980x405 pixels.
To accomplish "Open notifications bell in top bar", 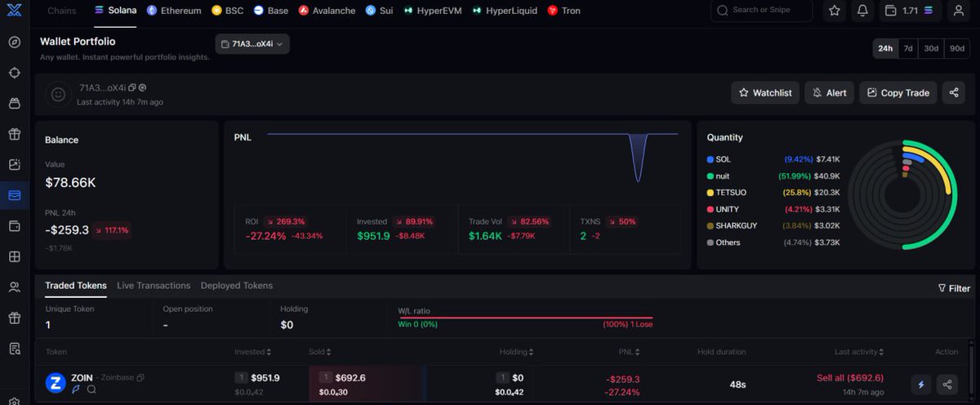I will tap(862, 11).
